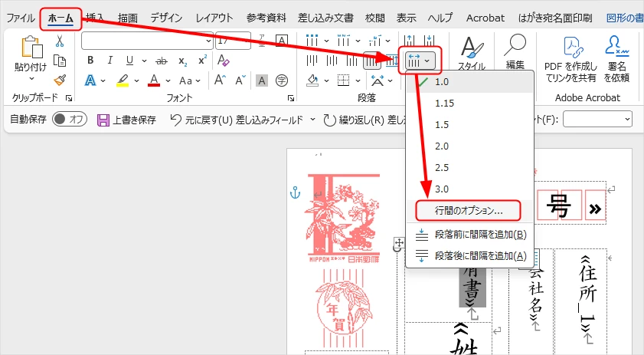The image size is (644, 355).
Task: Select 段落後に間隔を追加(A)
Action: (x=470, y=256)
